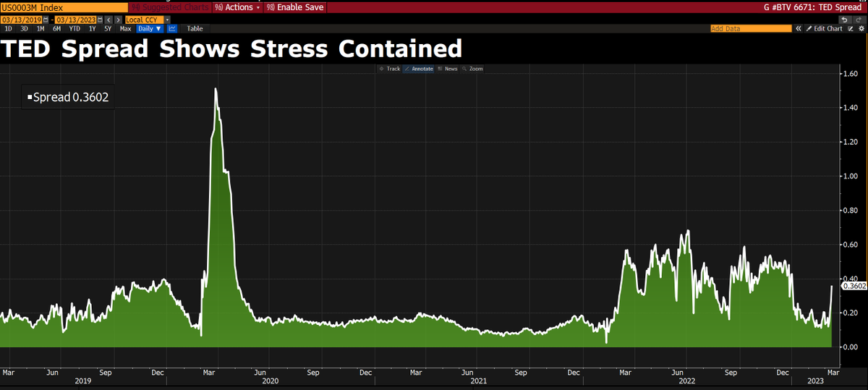Select the 5Y time range
This screenshot has height=390, width=868.
(x=108, y=29)
